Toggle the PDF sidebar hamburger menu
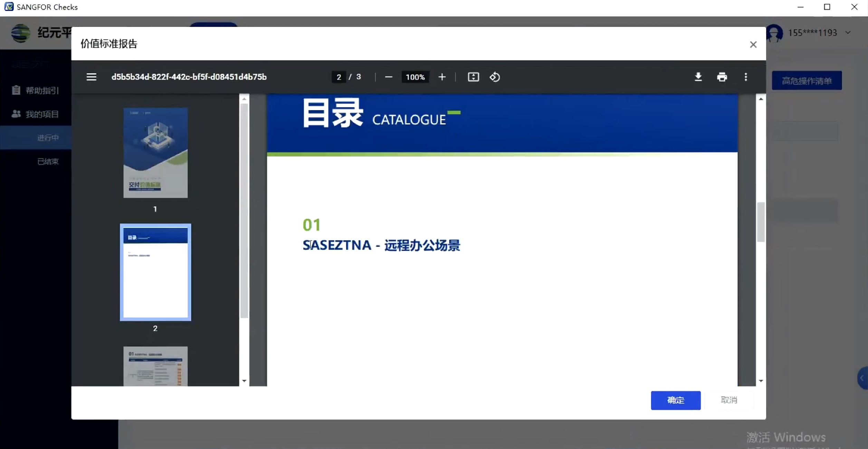The image size is (868, 449). 91,77
